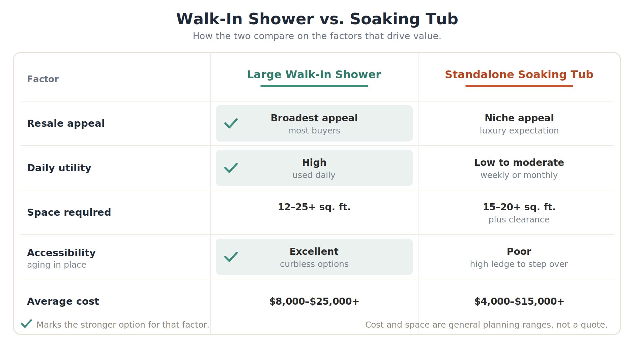Image resolution: width=634 pixels, height=364 pixels.
Task: Click the Niche appeal luxury expectation cell
Action: (519, 124)
